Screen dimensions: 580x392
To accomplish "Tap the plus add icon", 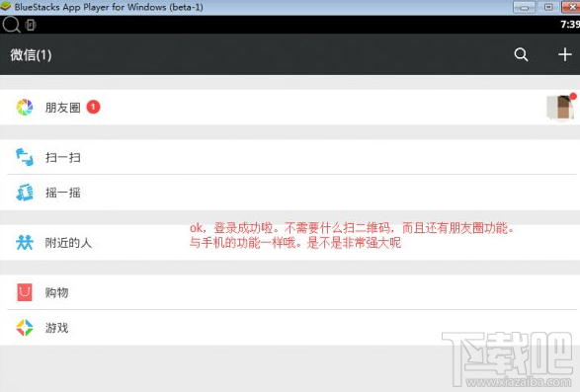I will point(565,54).
